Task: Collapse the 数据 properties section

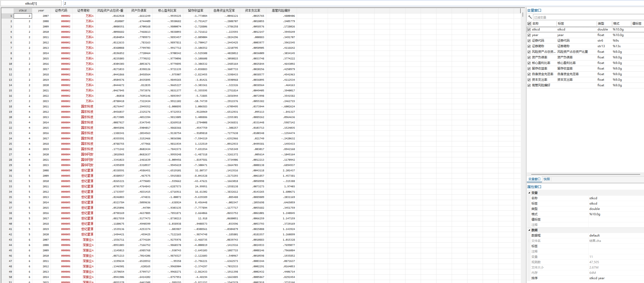Action: [x=529, y=230]
